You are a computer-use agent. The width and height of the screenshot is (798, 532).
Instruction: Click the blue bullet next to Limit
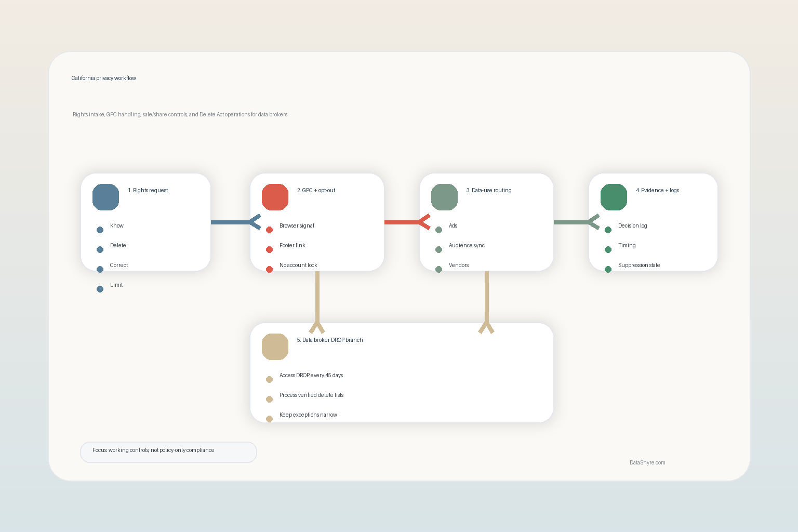pyautogui.click(x=100, y=289)
